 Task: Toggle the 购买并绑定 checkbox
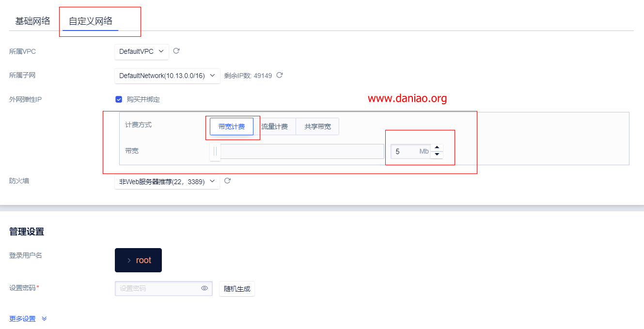(119, 99)
